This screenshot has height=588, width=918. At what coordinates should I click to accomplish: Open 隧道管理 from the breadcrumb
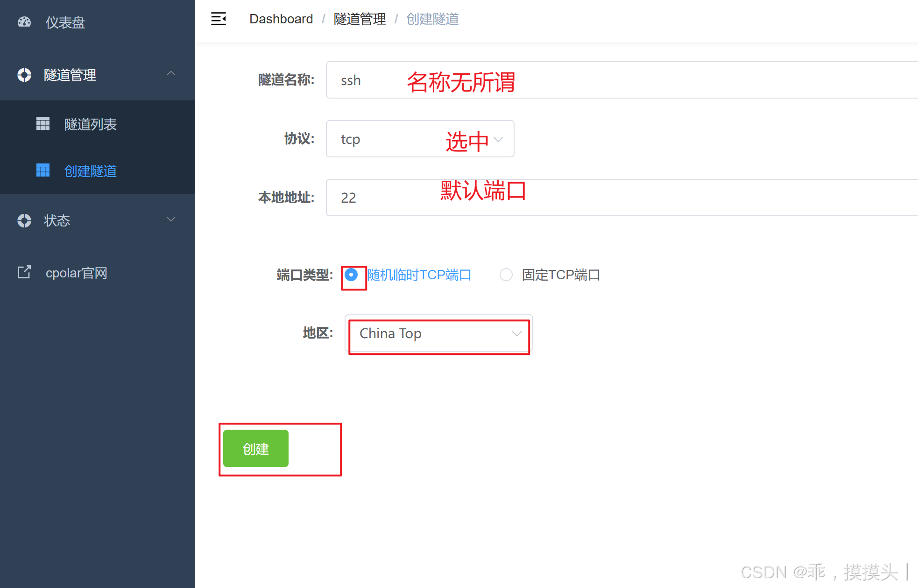(x=360, y=19)
